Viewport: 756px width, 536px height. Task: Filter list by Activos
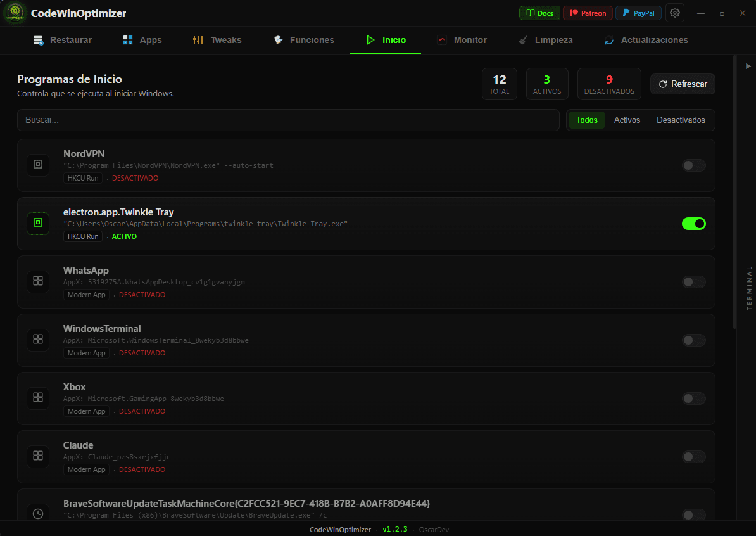[x=627, y=120]
